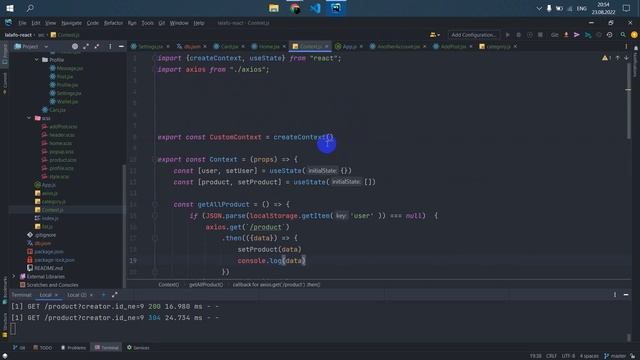Open the File menu
The image size is (640, 360).
coord(22,23)
